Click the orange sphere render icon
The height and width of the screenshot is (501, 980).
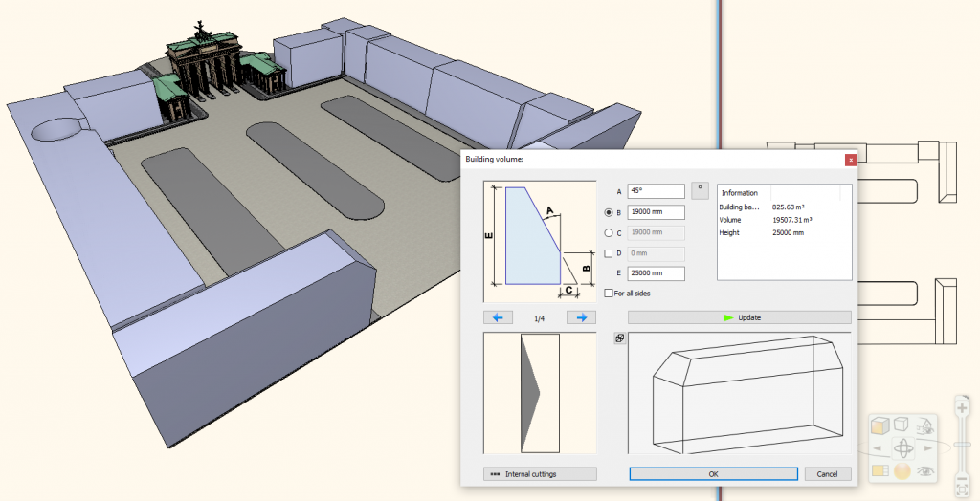[x=902, y=471]
